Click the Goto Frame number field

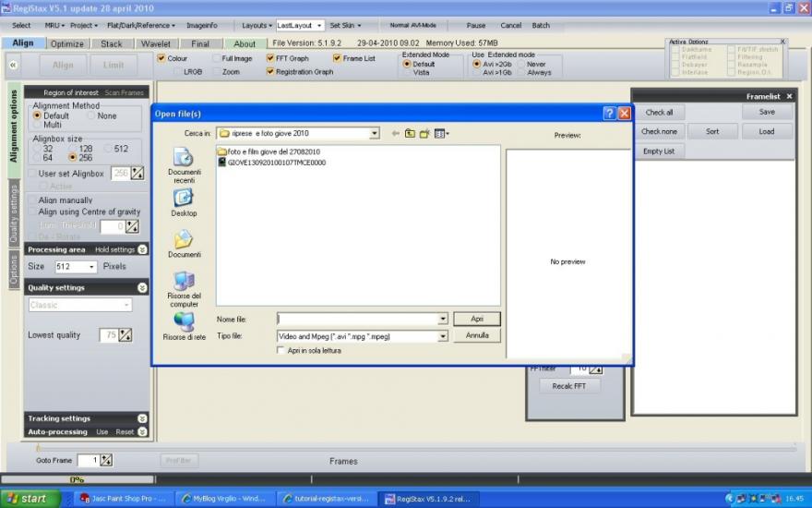pos(89,460)
